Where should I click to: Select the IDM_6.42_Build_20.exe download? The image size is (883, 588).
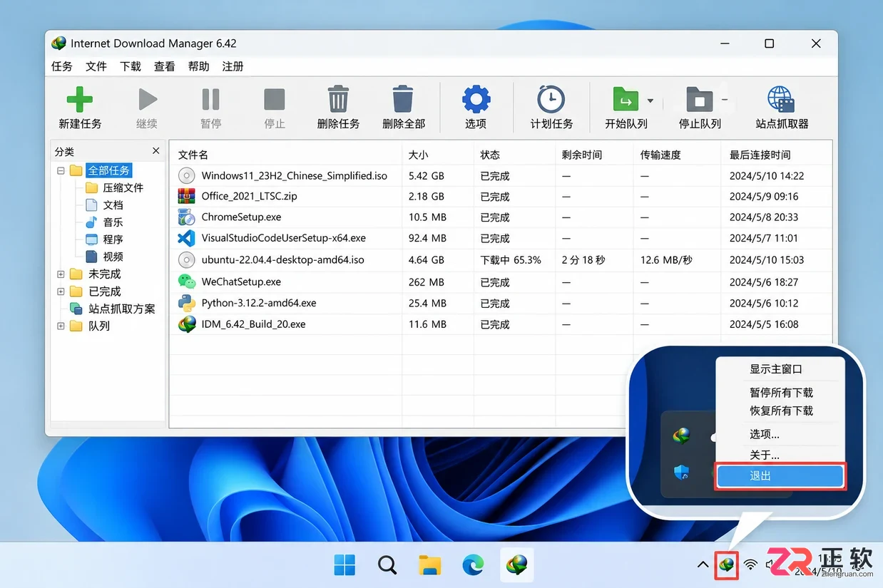[x=501, y=324]
